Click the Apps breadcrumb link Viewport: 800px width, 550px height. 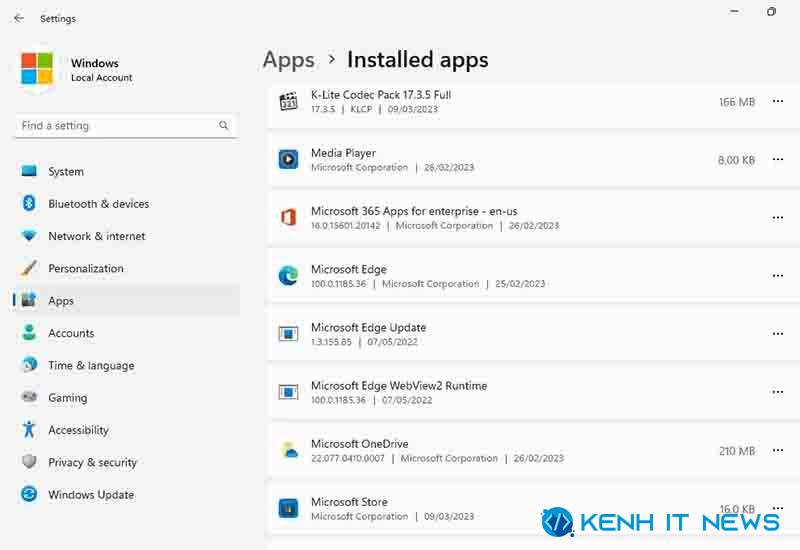coord(289,60)
